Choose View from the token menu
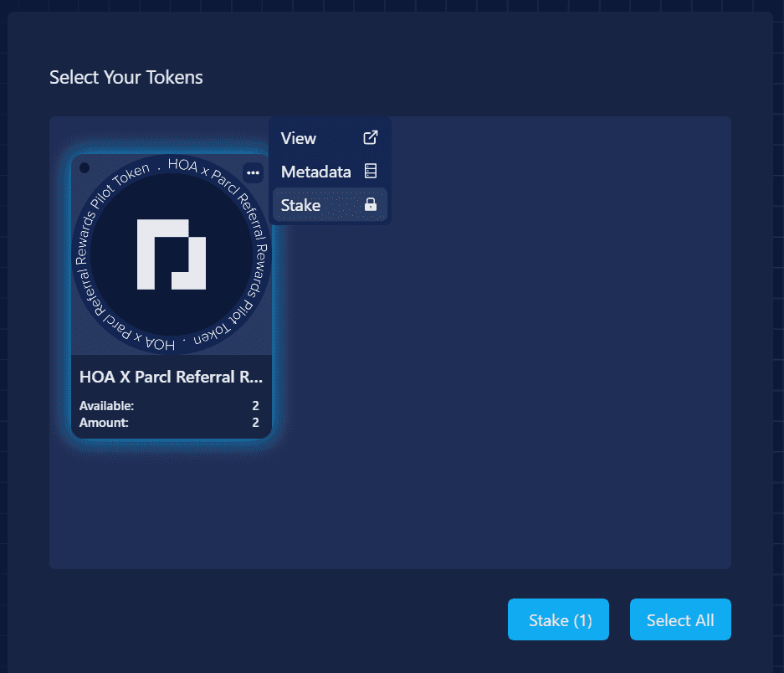784x673 pixels. tap(330, 138)
